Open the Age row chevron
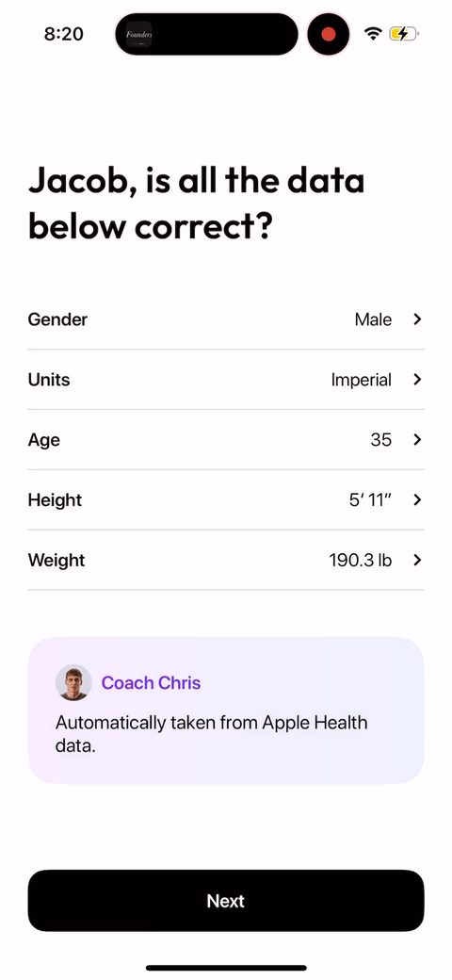Image resolution: width=452 pixels, height=980 pixels. (418, 439)
